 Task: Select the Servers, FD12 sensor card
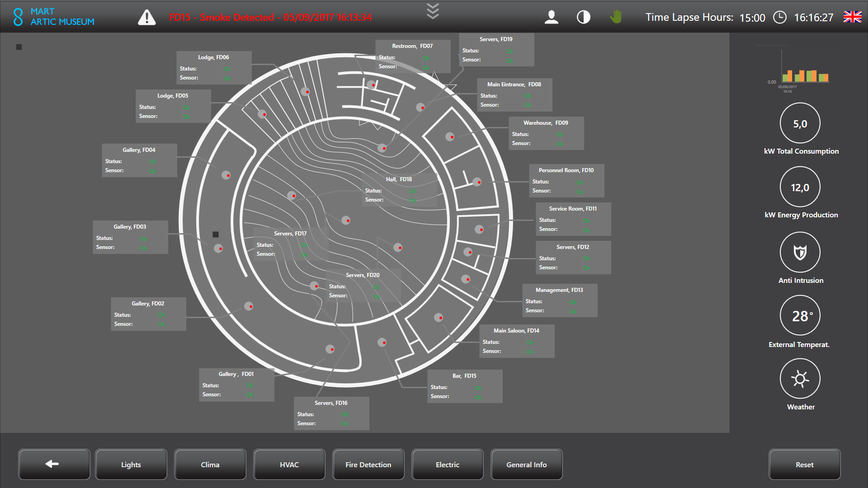[573, 258]
